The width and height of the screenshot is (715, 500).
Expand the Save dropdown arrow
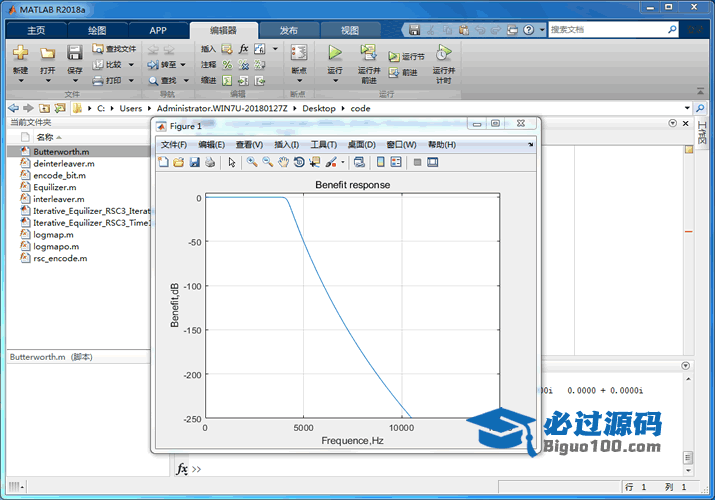75,81
